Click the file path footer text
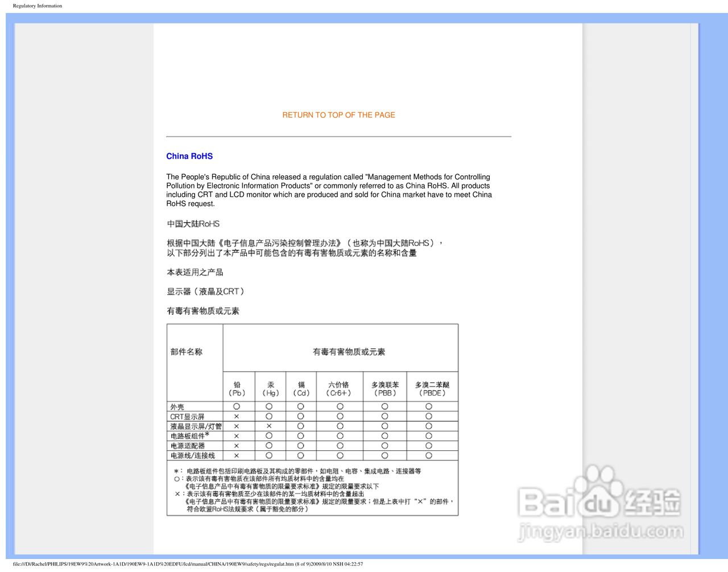 click(188, 564)
